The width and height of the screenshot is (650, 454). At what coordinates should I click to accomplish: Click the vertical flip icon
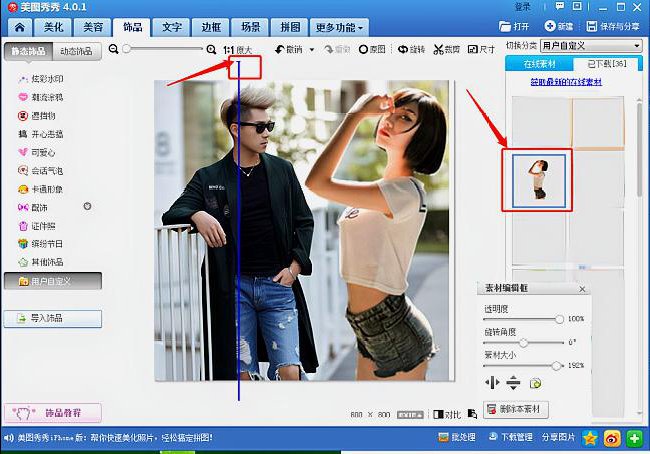513,383
